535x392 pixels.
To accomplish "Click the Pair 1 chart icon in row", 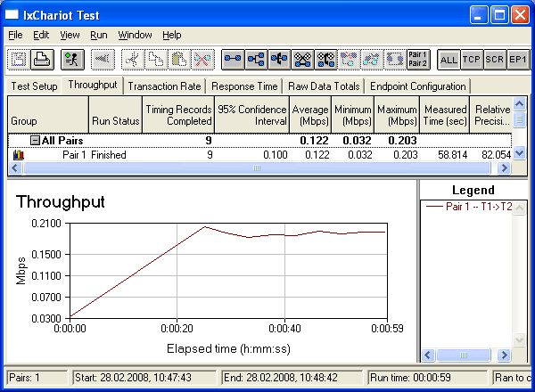I will 19,155.
